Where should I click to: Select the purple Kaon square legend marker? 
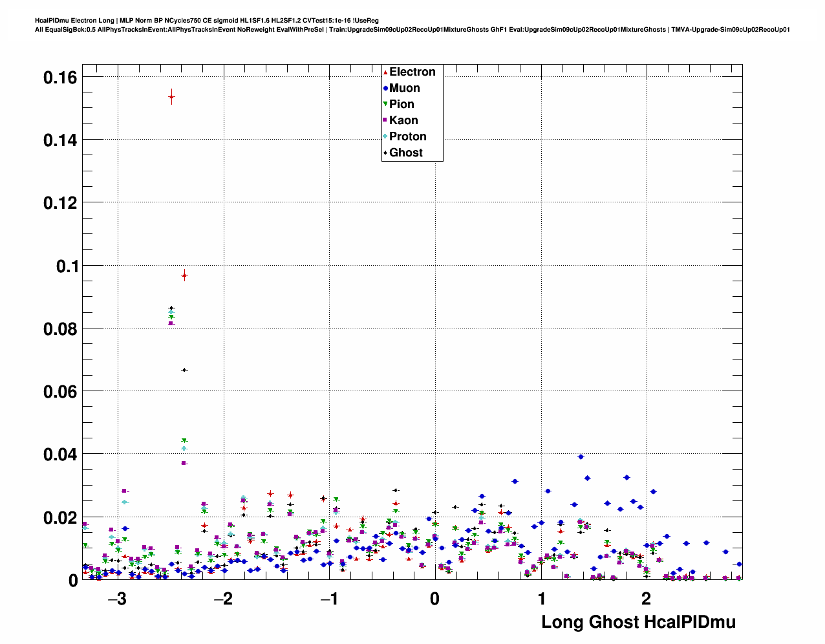coord(385,120)
